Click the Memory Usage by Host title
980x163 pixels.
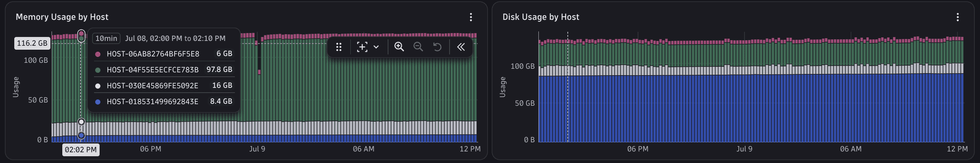[x=62, y=17]
